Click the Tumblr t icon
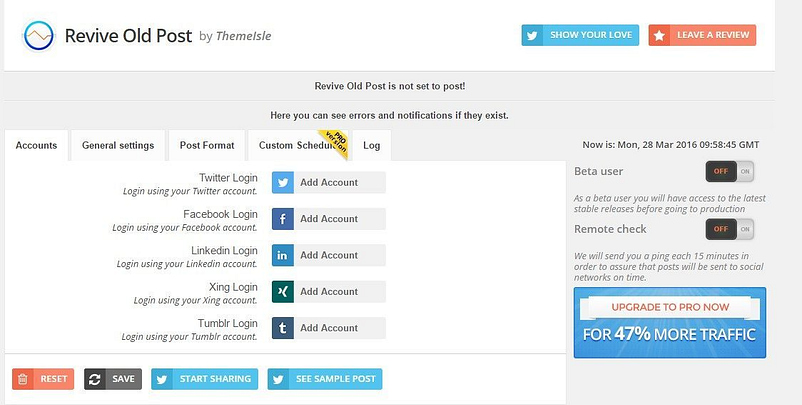Viewport: 802px width, 405px height. [282, 328]
